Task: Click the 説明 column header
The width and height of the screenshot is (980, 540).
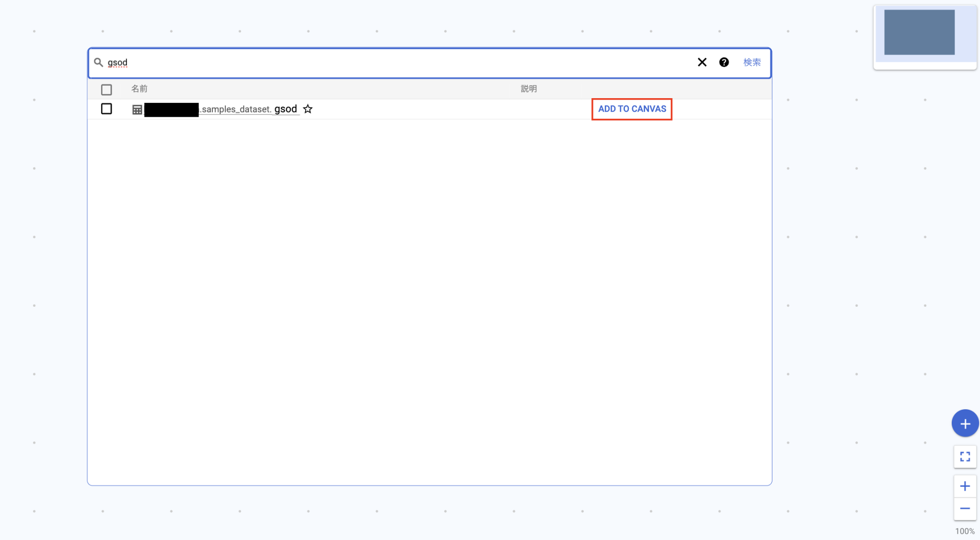Action: 528,88
